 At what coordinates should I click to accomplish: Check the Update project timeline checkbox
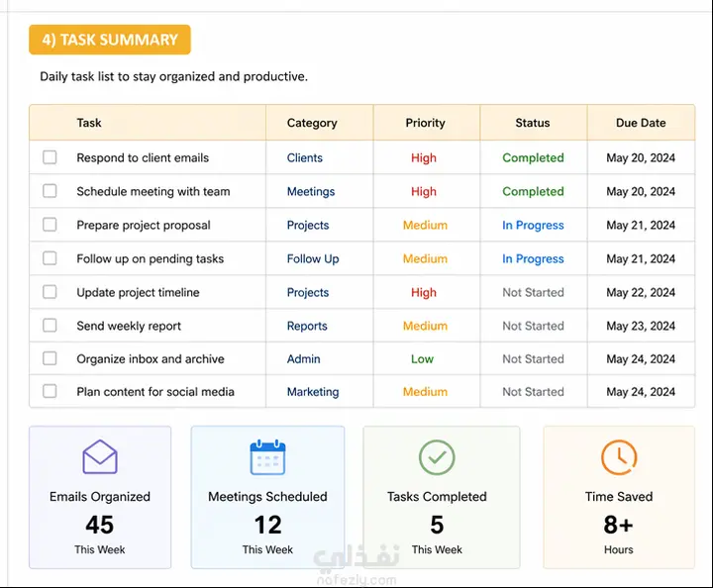pos(50,292)
